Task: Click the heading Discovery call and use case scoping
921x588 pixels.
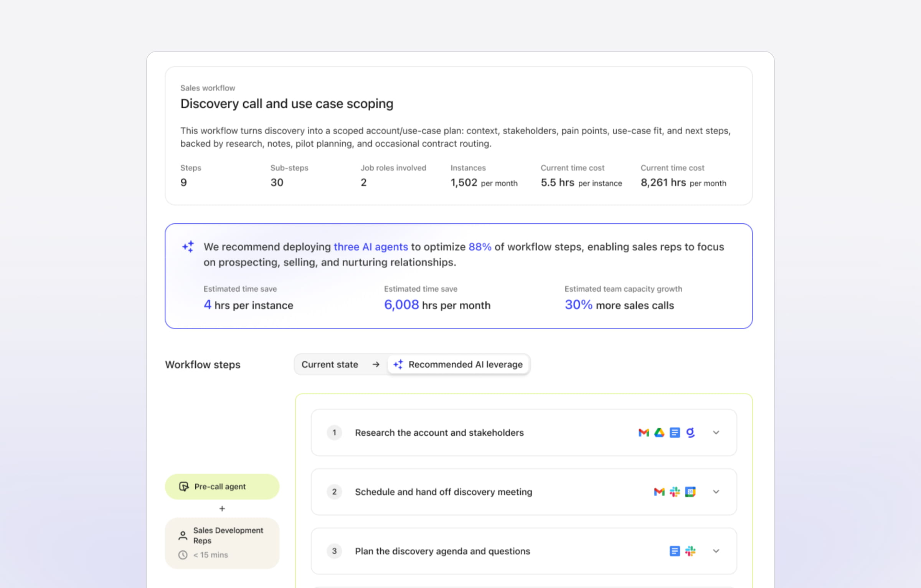Action: pos(287,104)
